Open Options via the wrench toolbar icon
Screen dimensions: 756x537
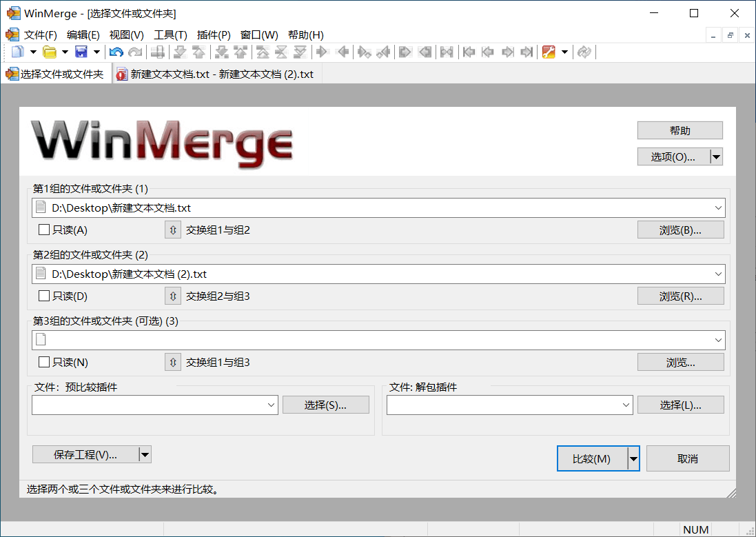click(548, 52)
